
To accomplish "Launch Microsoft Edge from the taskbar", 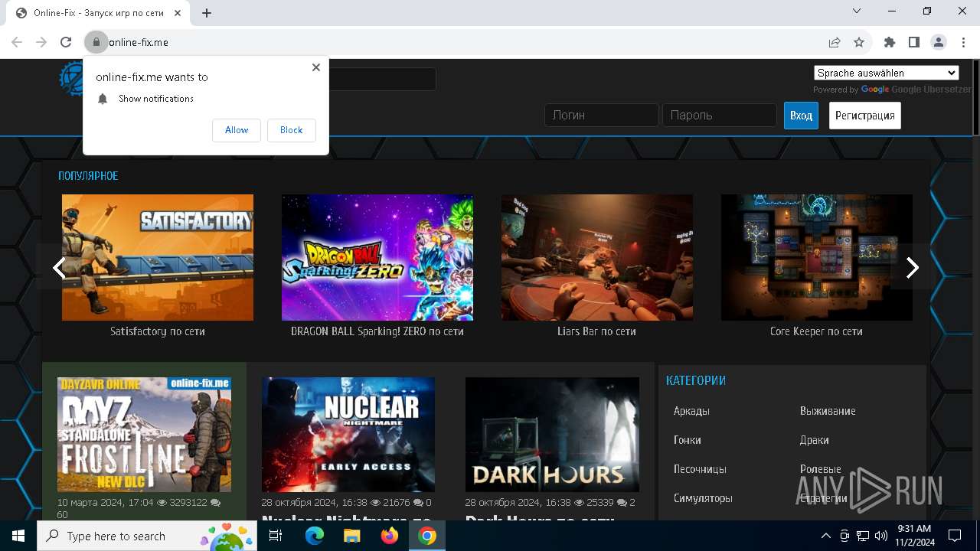I will pos(315,536).
